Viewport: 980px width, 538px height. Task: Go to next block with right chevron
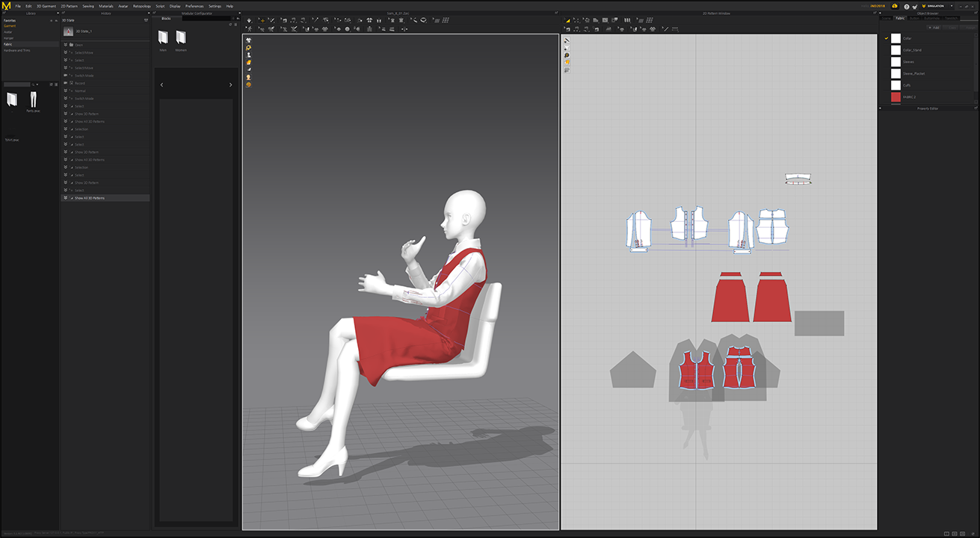pyautogui.click(x=230, y=85)
